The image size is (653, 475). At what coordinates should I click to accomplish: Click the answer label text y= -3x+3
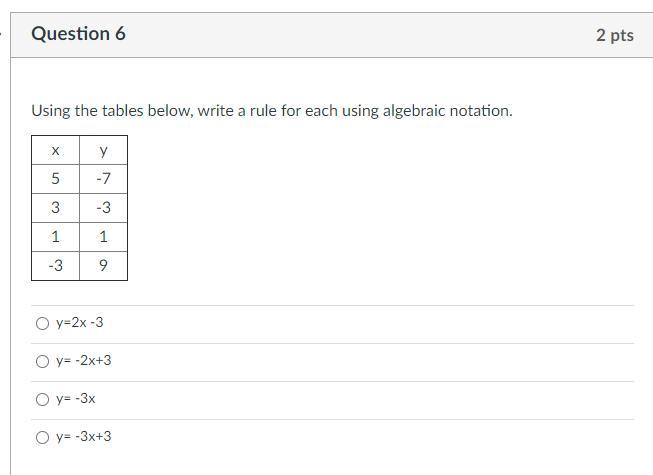pos(84,437)
